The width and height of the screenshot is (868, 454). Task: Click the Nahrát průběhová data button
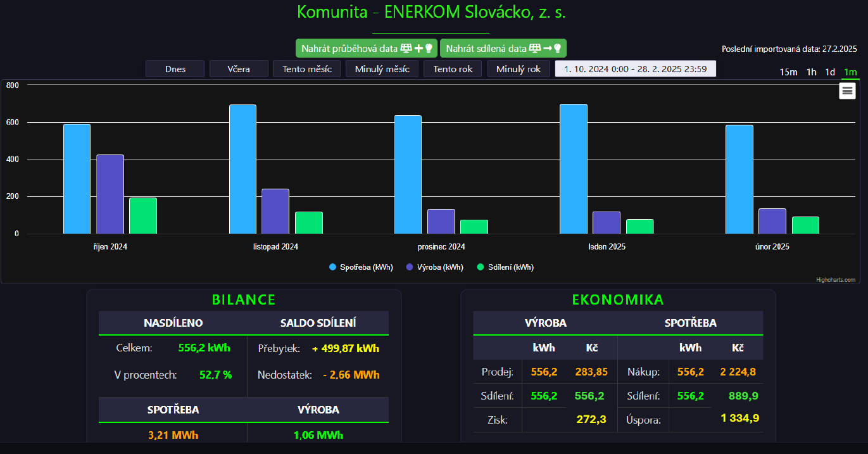(x=367, y=48)
